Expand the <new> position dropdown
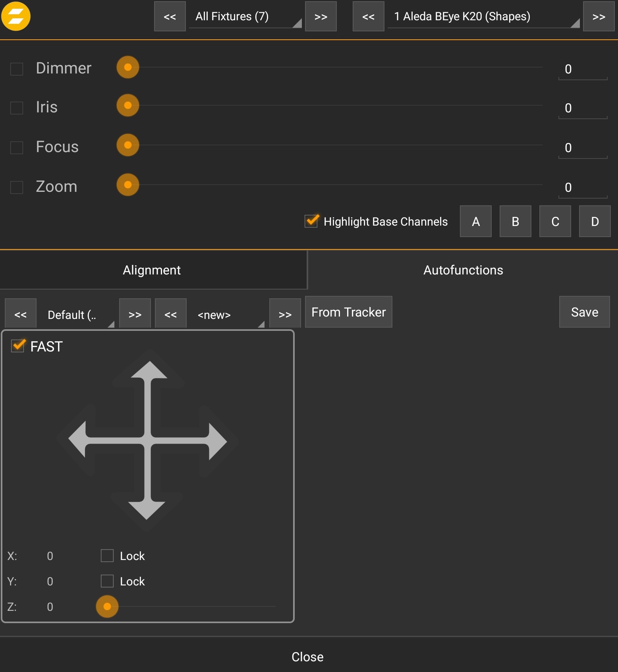Viewport: 618px width, 672px height. coord(228,315)
